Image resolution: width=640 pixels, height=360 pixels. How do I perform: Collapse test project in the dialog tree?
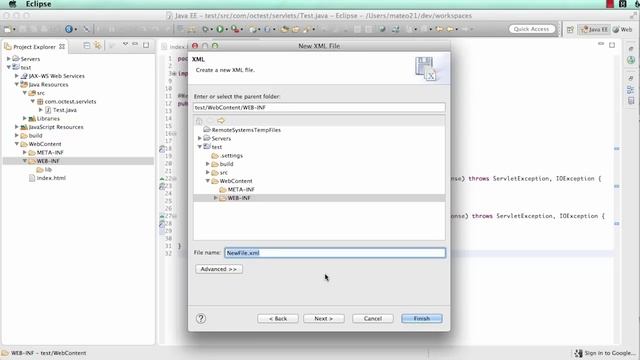(x=200, y=147)
